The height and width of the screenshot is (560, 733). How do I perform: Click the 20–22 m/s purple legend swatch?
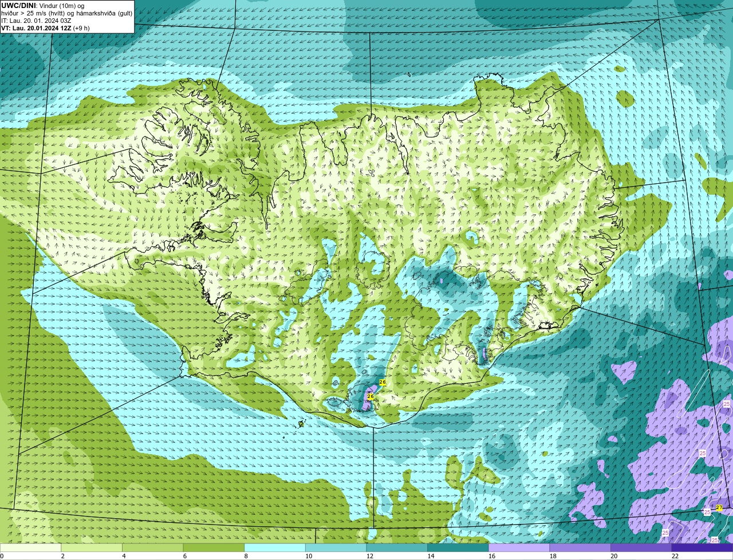[641, 547]
